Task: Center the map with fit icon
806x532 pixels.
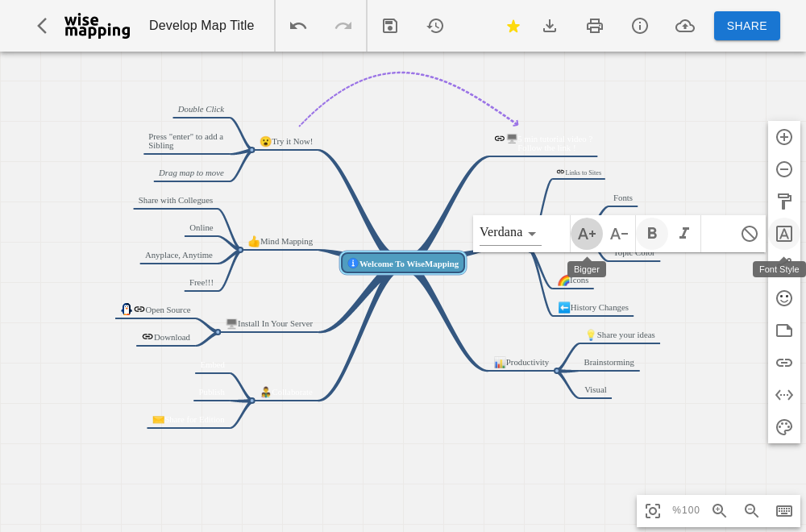Action: click(x=653, y=511)
